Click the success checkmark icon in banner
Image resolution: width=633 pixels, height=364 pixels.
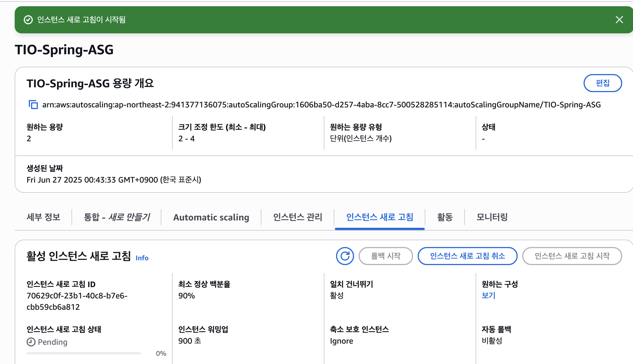click(x=28, y=20)
